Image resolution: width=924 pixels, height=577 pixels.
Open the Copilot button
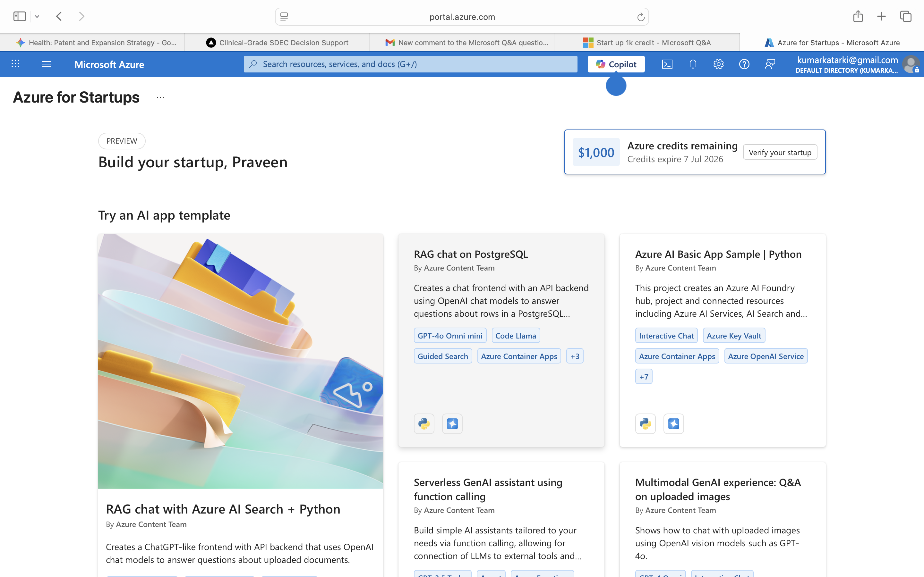click(x=616, y=64)
